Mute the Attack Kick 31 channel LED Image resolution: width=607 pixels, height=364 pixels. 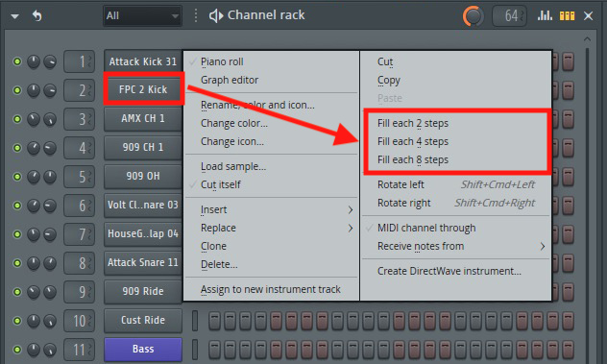17,61
